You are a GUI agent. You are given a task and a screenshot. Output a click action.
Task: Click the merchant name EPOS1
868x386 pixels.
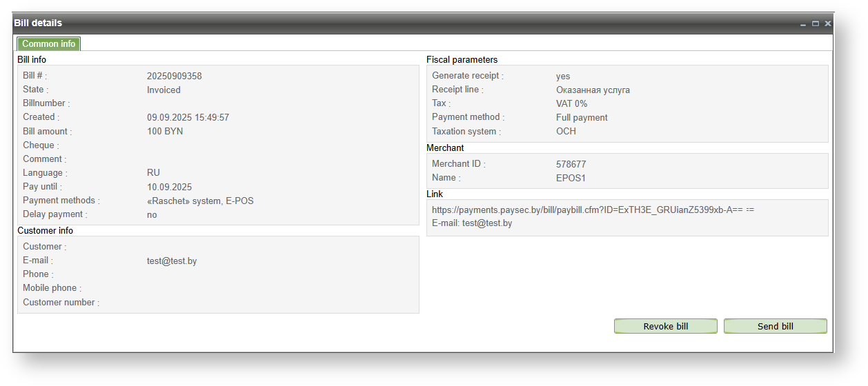pyautogui.click(x=571, y=178)
